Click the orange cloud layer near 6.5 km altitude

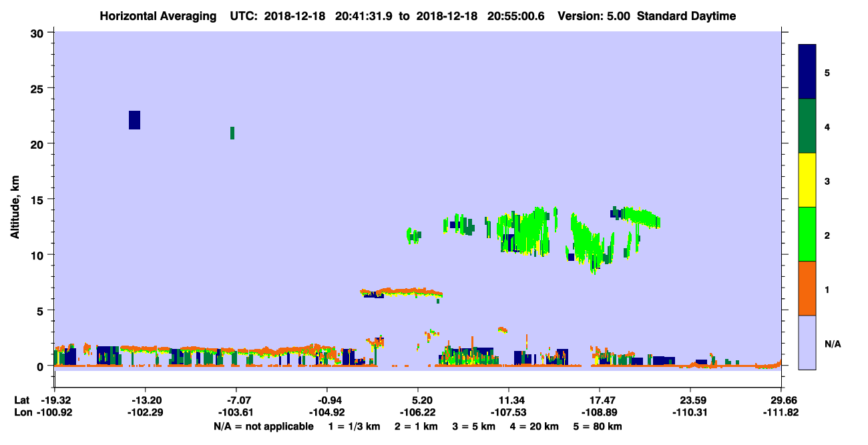402,292
